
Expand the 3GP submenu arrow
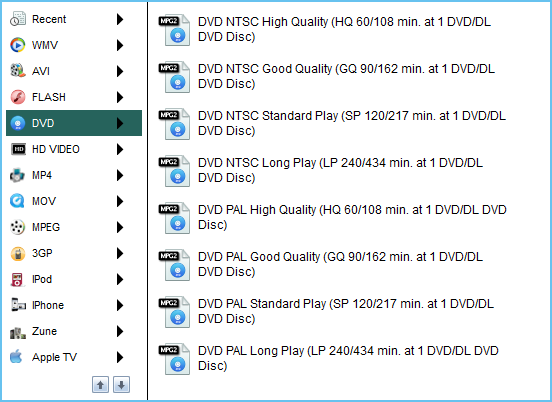[x=120, y=253]
